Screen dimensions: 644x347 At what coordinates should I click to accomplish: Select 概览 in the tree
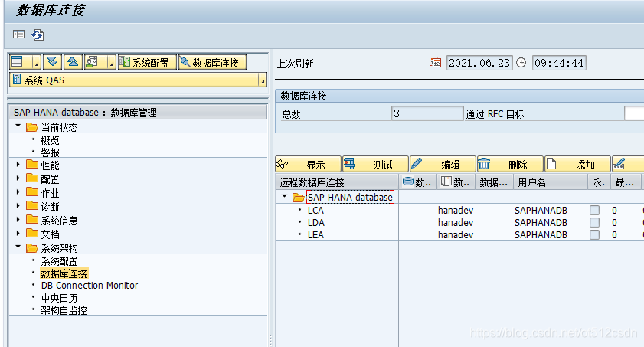(x=50, y=140)
